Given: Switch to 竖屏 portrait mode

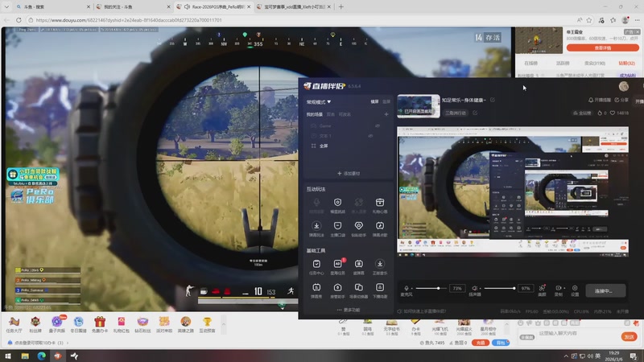Looking at the screenshot, I should tap(386, 101).
